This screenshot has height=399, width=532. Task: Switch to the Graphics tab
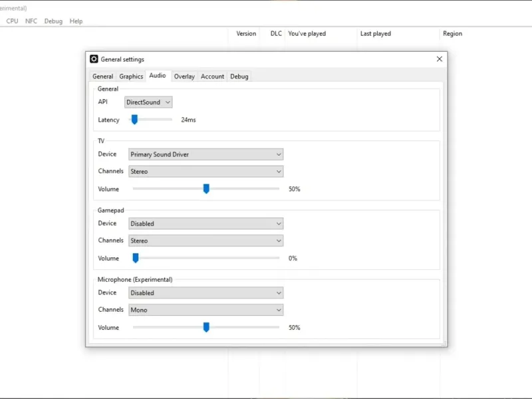131,76
